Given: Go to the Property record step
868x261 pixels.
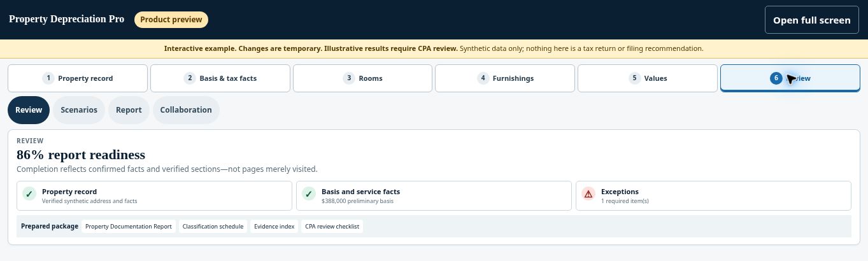Looking at the screenshot, I should [78, 78].
